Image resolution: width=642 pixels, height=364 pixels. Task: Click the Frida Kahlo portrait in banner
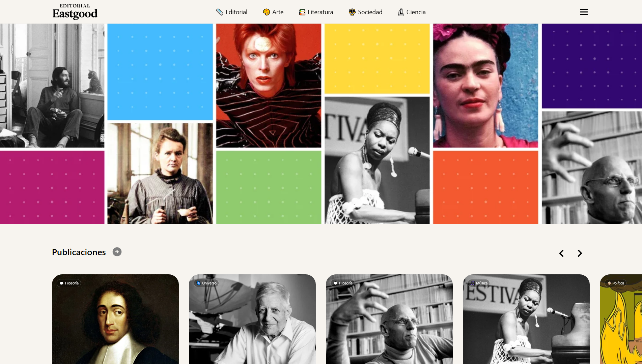point(485,85)
